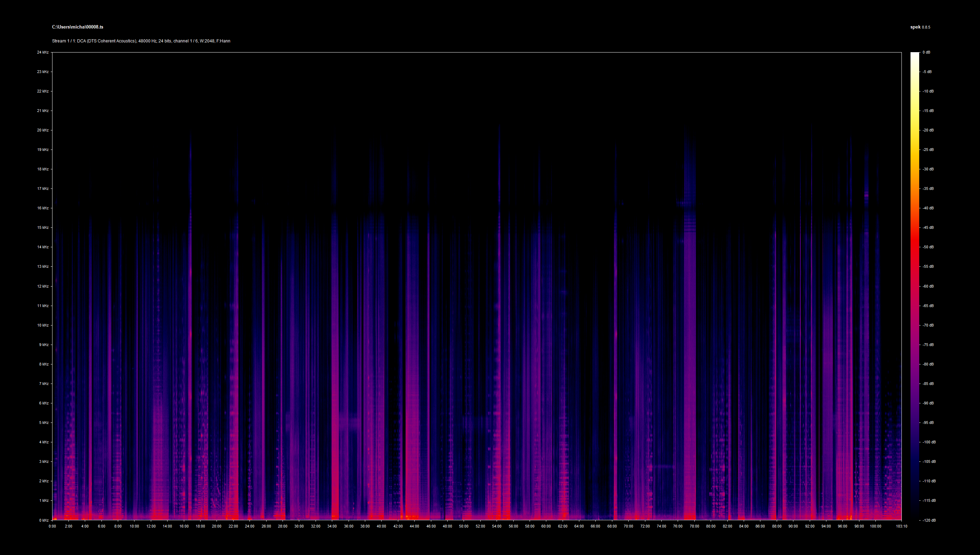The height and width of the screenshot is (555, 980).
Task: Click the 0 kHz frequency axis label
Action: (x=43, y=520)
